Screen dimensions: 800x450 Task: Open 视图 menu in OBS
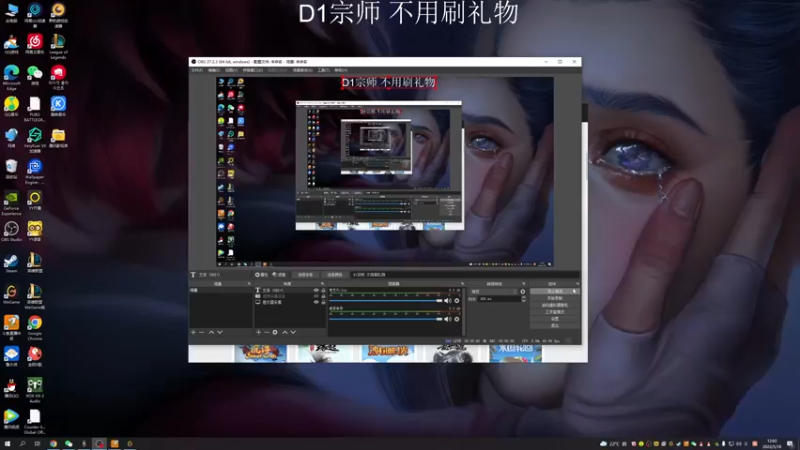232,70
